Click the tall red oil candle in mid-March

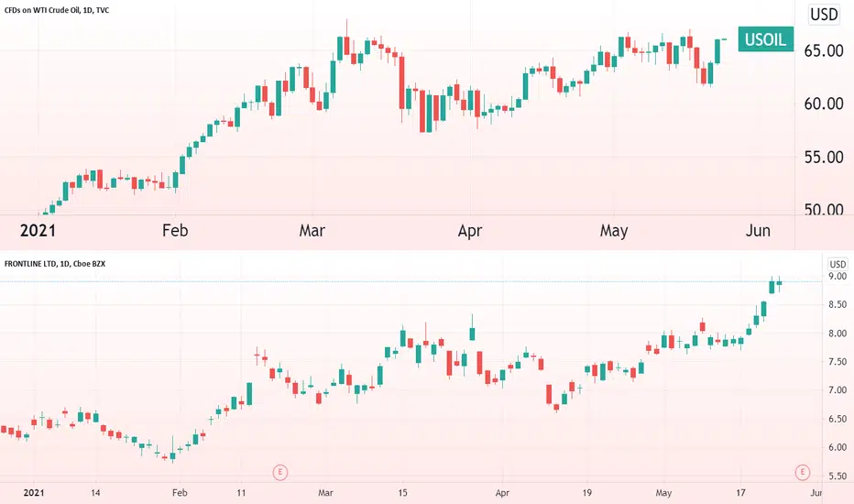pyautogui.click(x=402, y=82)
